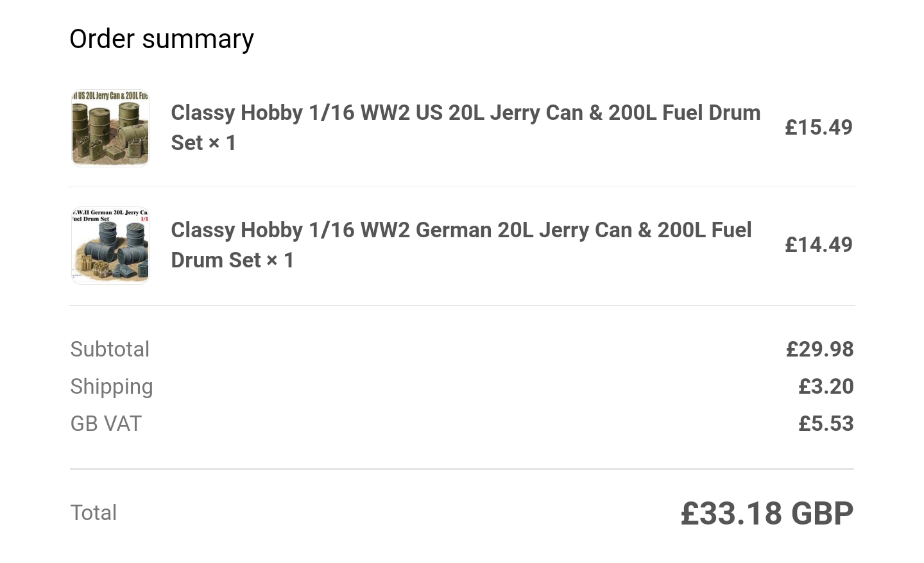The width and height of the screenshot is (924, 563).
Task: Click the × 1 quantity after German Drum Set
Action: click(280, 260)
